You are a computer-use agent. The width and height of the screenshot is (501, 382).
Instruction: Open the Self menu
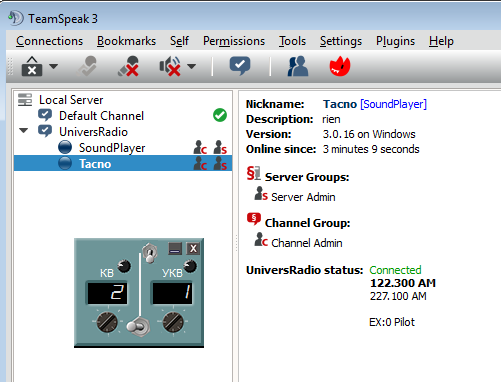point(179,41)
